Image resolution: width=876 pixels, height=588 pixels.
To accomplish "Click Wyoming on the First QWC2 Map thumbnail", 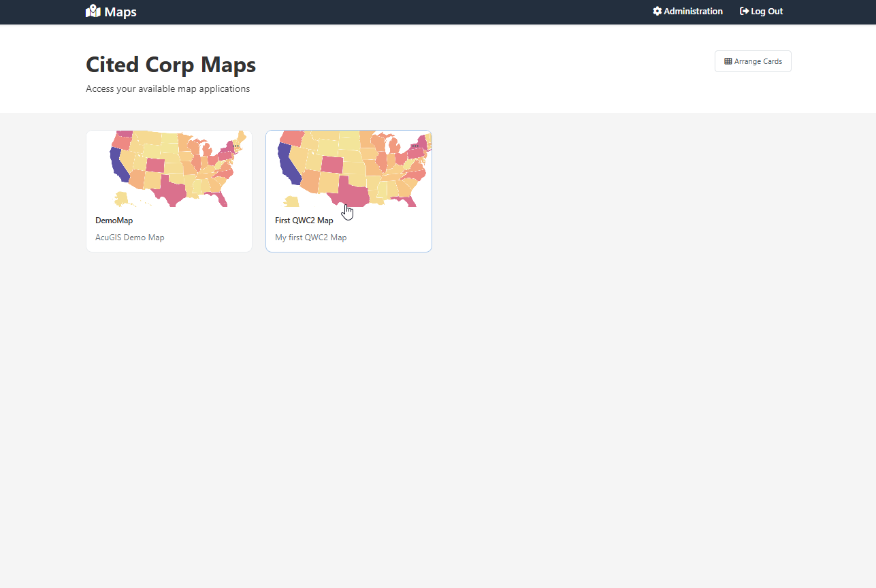I will (332, 164).
